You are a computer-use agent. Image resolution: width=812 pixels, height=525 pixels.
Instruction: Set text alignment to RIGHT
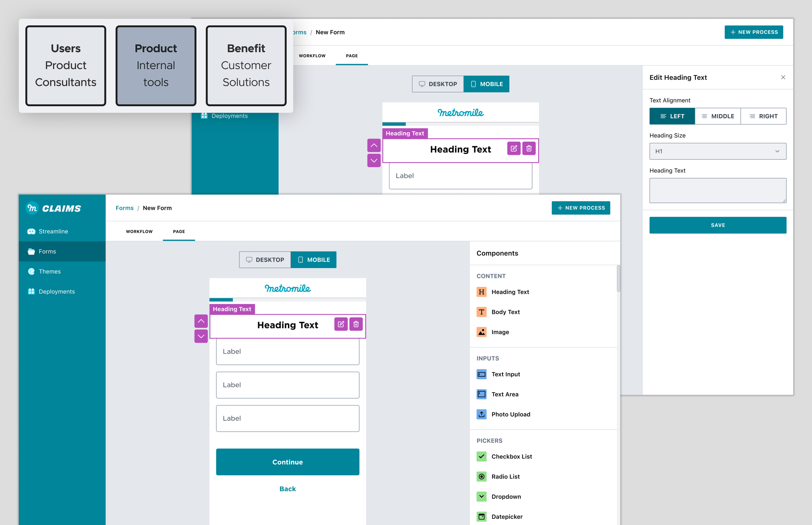point(763,116)
